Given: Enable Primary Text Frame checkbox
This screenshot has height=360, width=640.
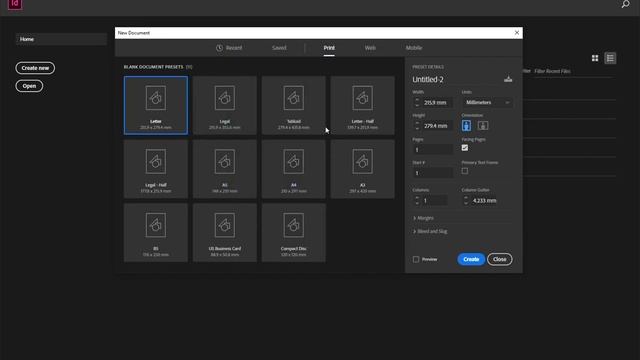Looking at the screenshot, I should (464, 171).
